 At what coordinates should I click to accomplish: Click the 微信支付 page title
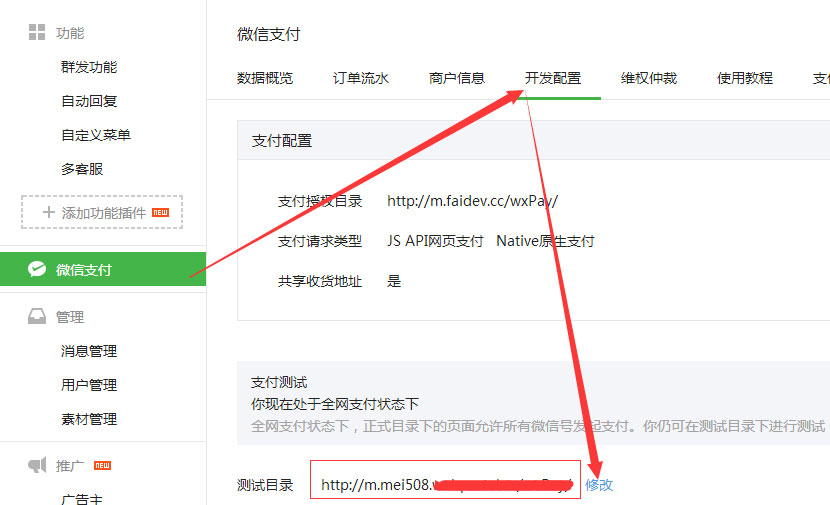(x=268, y=34)
